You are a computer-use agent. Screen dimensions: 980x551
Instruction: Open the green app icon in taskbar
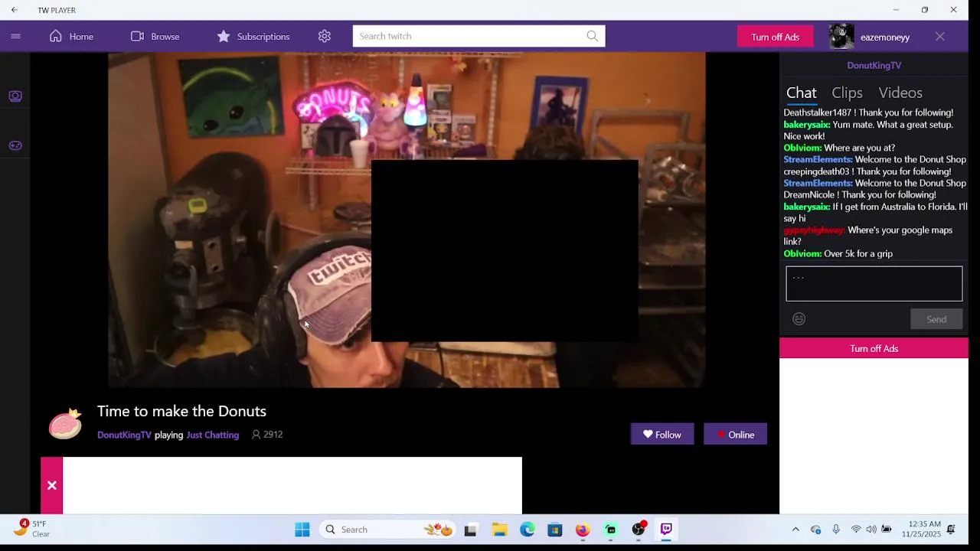point(610,530)
